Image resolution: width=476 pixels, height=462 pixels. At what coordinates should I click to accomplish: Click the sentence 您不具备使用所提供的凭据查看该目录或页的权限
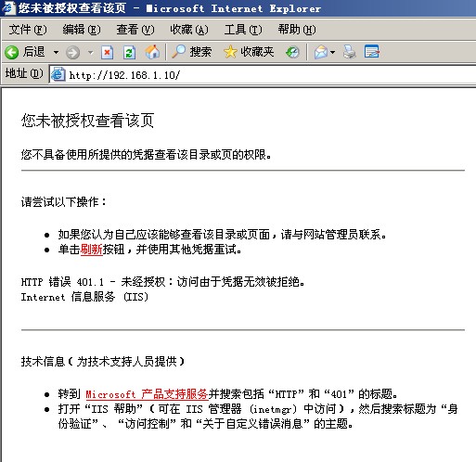pos(147,154)
